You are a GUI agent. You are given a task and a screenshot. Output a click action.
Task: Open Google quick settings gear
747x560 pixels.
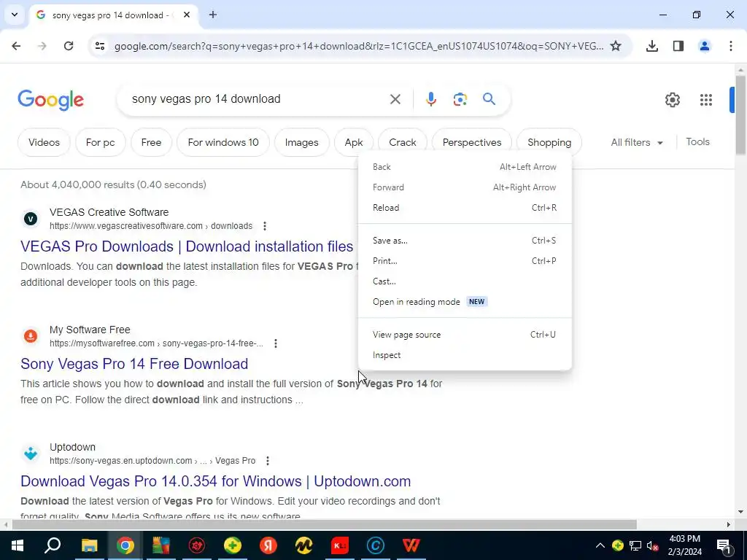pos(673,100)
